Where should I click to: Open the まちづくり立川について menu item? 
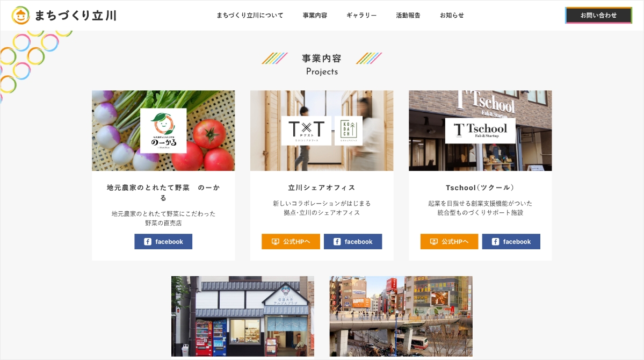(250, 15)
